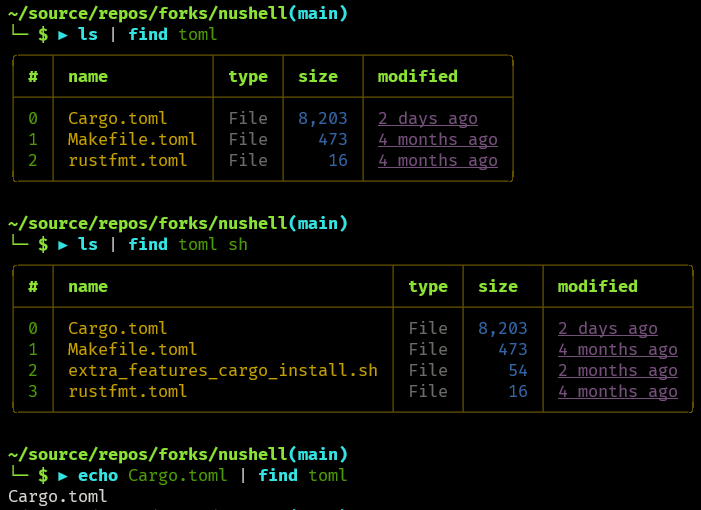Select '4 months ago' for rustfmt.toml in second table

pyautogui.click(x=617, y=391)
